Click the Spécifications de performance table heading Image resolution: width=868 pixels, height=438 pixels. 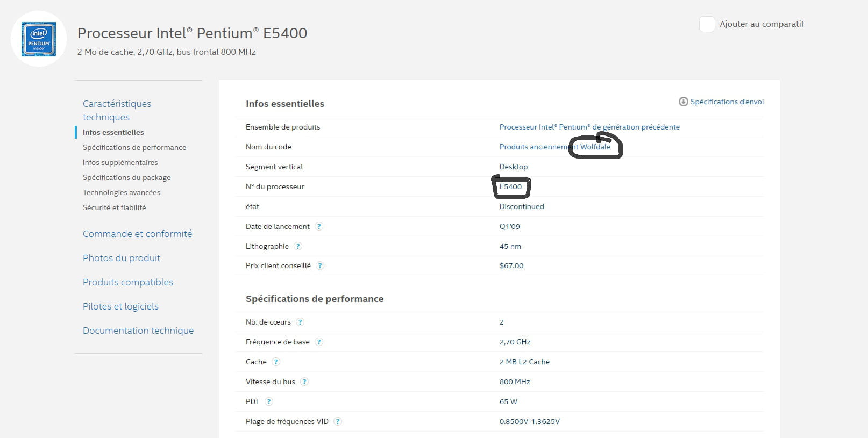(x=315, y=299)
